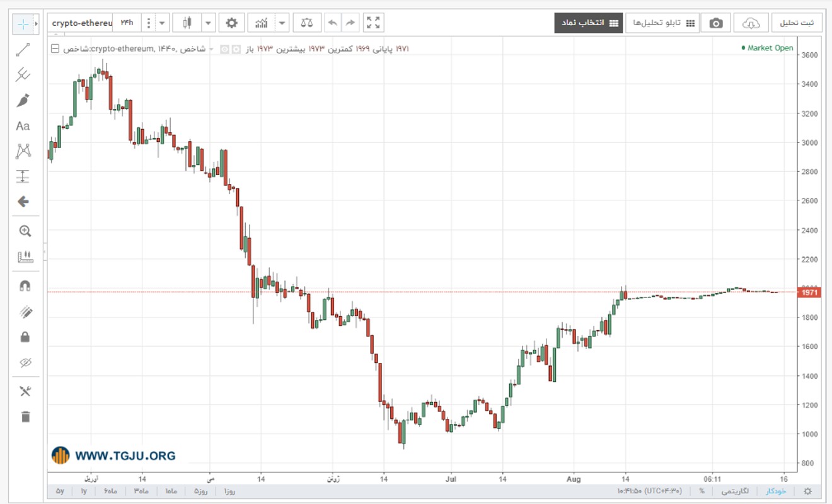
Task: Toggle magnet snap mode
Action: (25, 285)
